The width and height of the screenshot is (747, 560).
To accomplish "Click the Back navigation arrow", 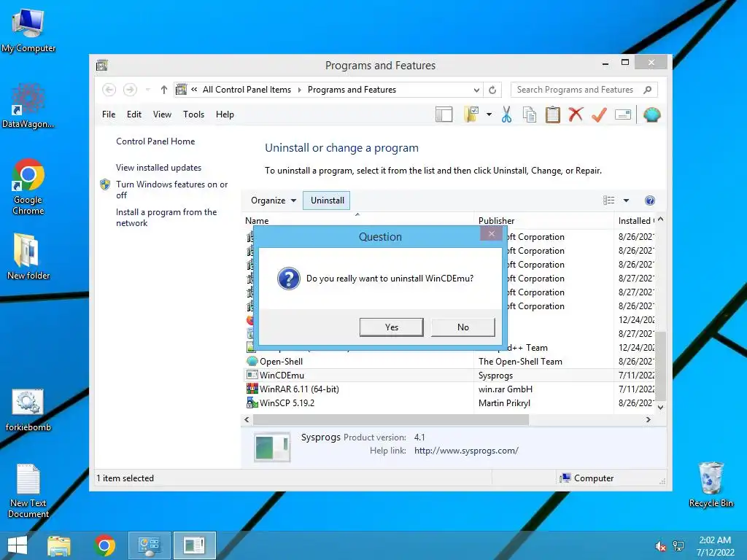I will pyautogui.click(x=109, y=90).
